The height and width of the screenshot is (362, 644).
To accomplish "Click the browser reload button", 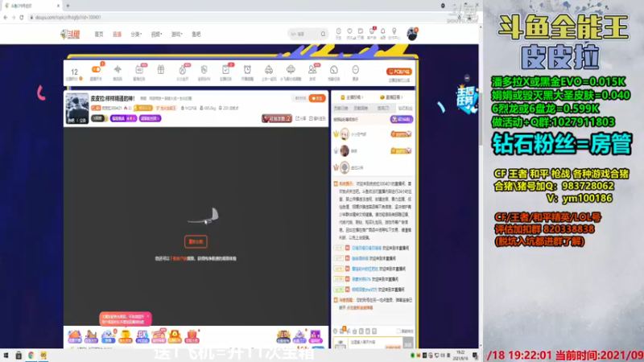I will click(x=22, y=18).
